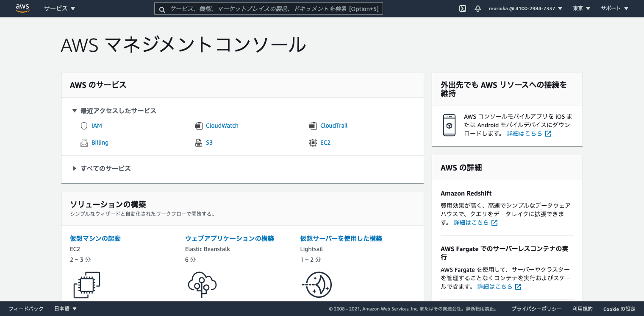Image resolution: width=644 pixels, height=316 pixels.
Task: Open 利用規約 in the footer
Action: tap(583, 309)
